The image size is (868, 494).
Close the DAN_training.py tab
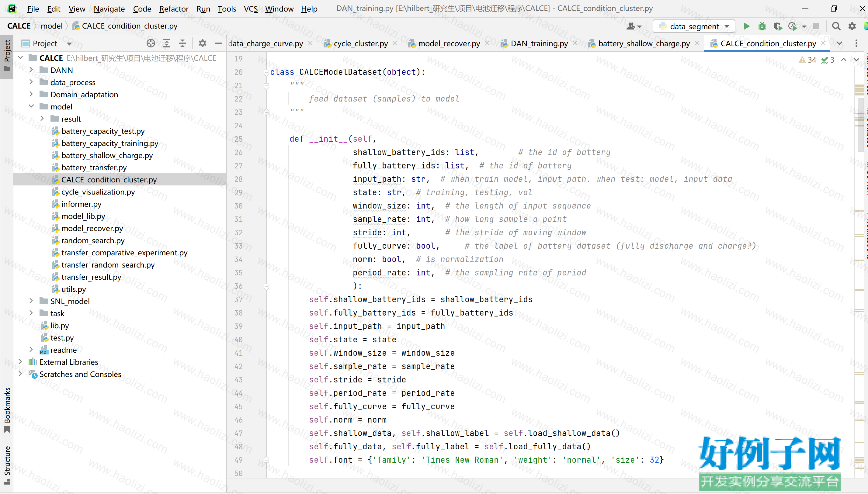[x=575, y=43]
